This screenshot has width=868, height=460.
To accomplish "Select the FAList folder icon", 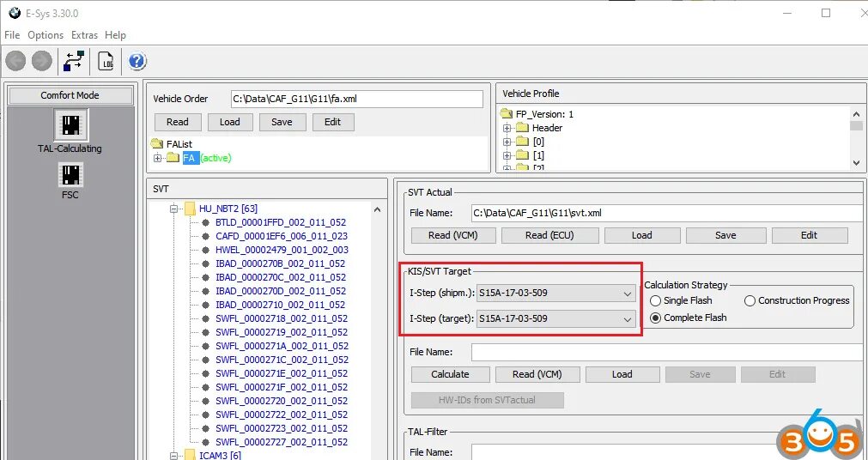I will 157,144.
